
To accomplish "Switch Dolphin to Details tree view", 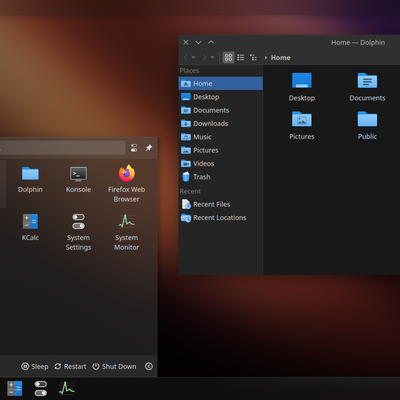I will click(253, 58).
